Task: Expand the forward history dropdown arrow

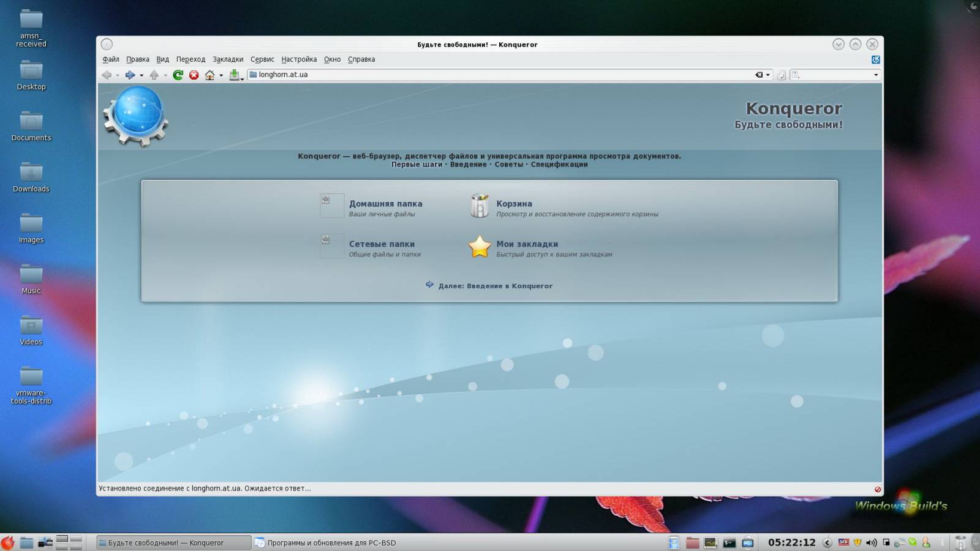Action: [141, 75]
